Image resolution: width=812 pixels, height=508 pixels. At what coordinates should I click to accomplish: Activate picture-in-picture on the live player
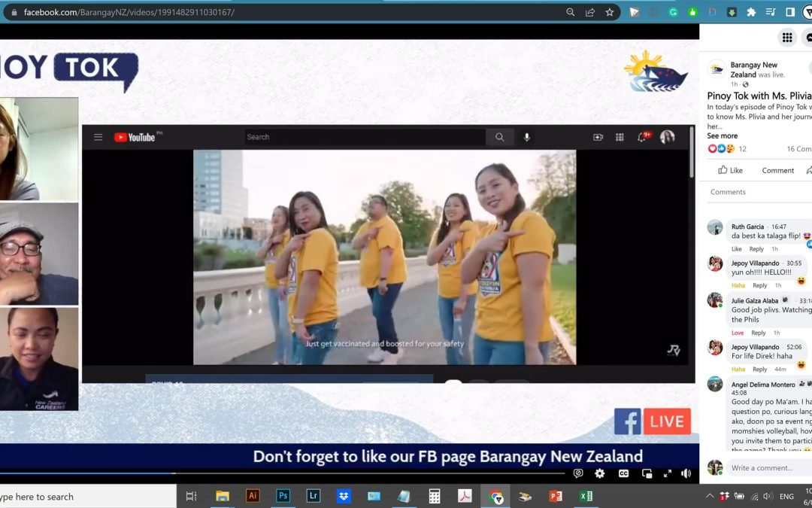click(646, 473)
